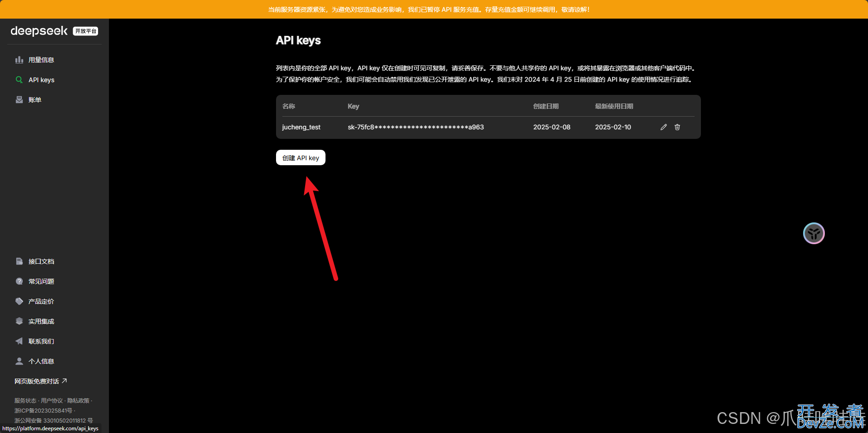Click the billing icon beside 账单
The image size is (868, 433).
(x=19, y=100)
